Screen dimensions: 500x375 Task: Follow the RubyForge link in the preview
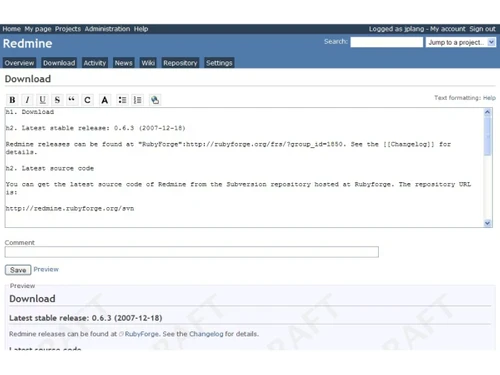[142, 334]
